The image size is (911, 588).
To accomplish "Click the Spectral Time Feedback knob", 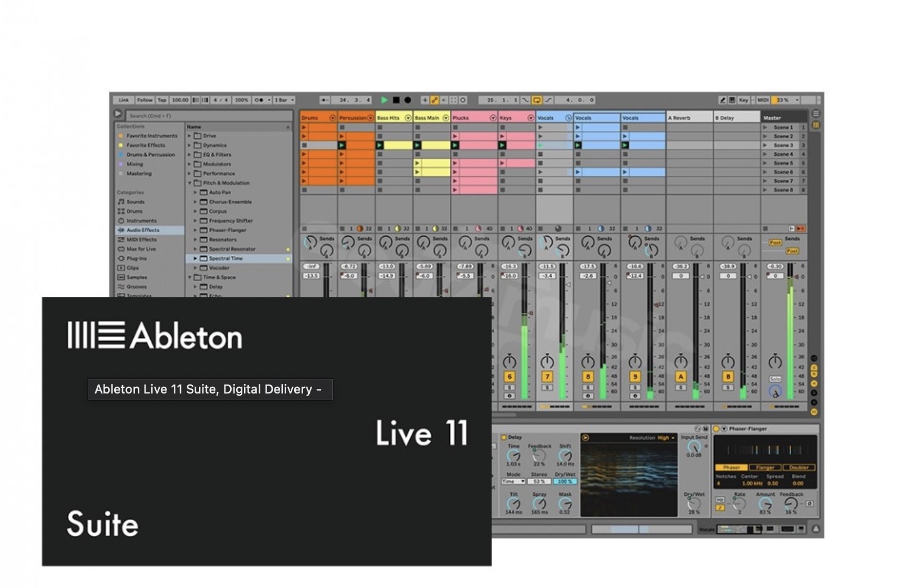I will (539, 456).
